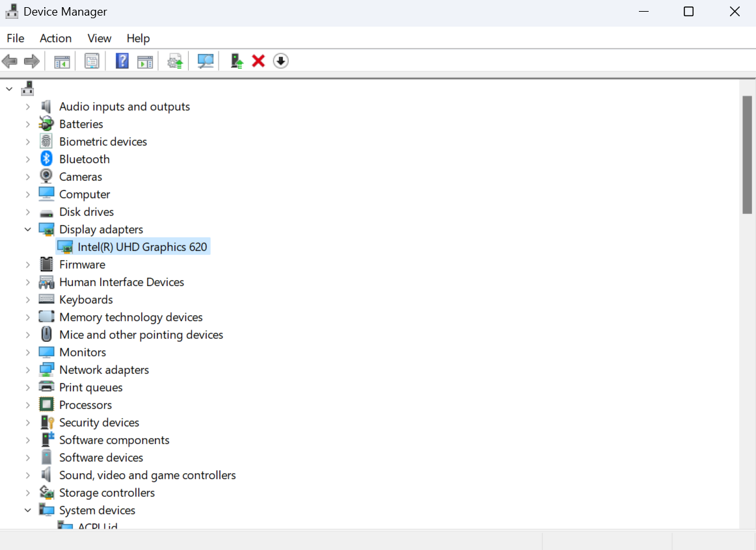
Task: Click the Scan for hardware changes icon
Action: (x=206, y=61)
